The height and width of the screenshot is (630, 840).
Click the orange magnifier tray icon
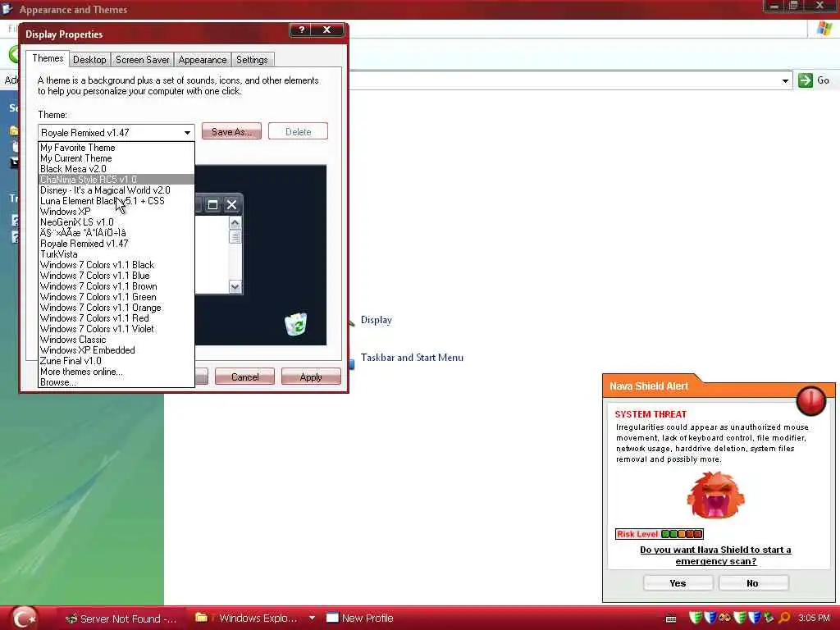tap(785, 618)
